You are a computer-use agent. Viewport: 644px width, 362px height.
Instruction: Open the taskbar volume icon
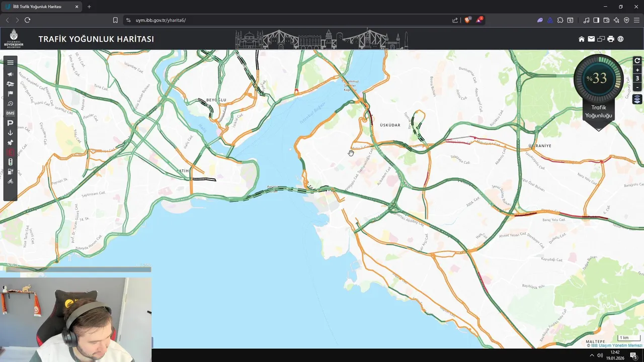[600, 355]
